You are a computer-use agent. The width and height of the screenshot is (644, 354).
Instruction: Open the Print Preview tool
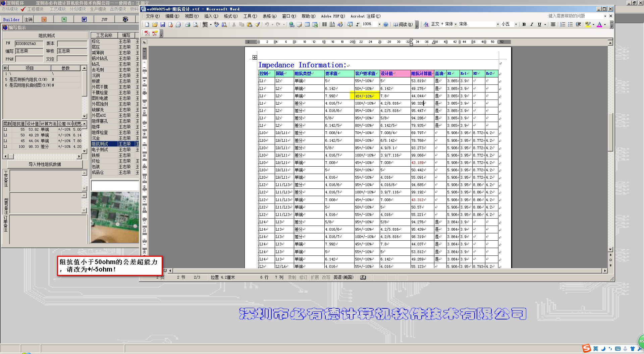[x=196, y=24]
